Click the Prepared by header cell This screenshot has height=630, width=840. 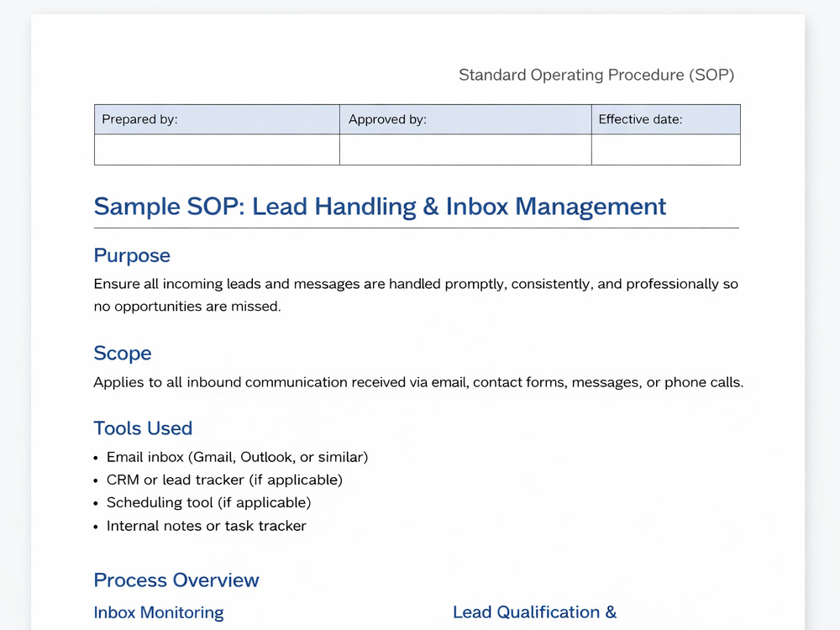pos(217,119)
